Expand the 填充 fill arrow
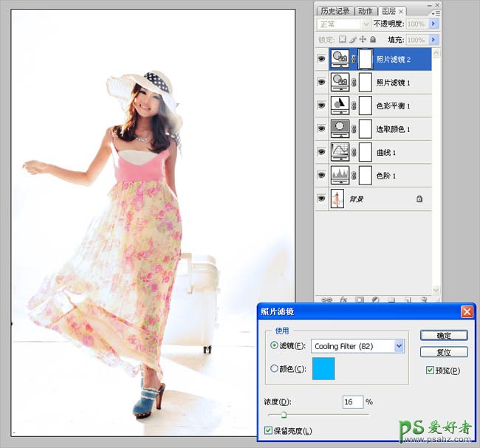480x448 pixels. point(433,40)
